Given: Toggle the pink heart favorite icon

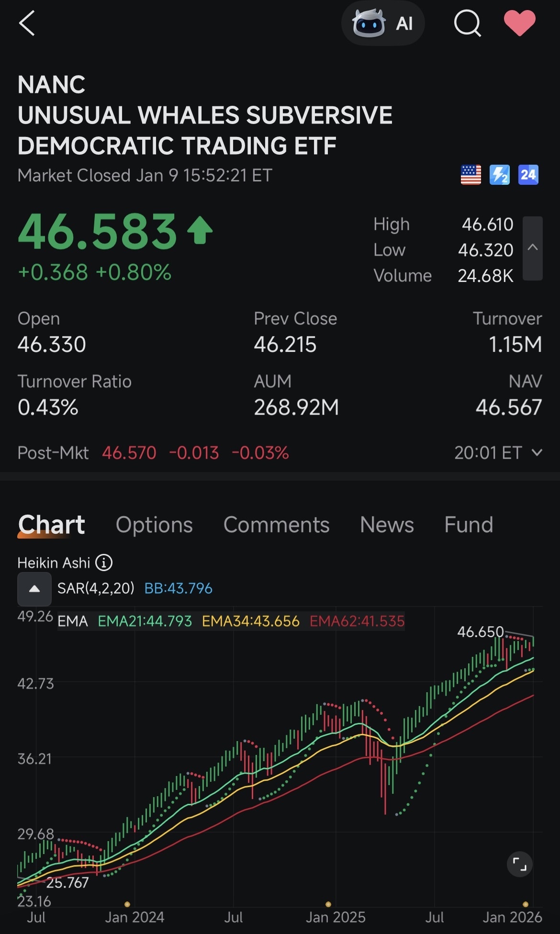Looking at the screenshot, I should 520,23.
